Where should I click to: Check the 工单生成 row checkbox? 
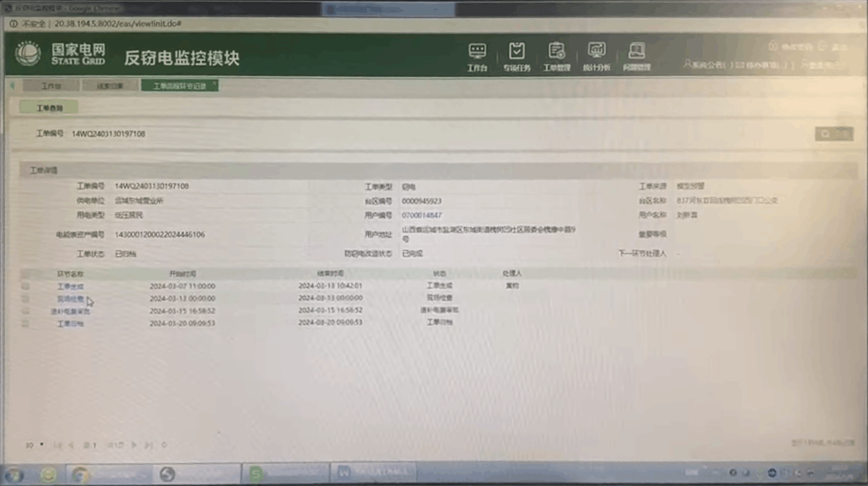[x=25, y=286]
